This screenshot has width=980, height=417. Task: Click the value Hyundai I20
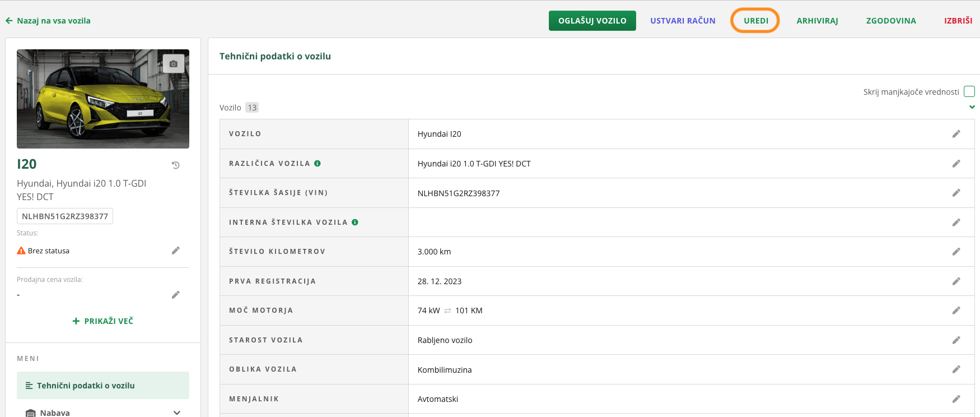[x=440, y=134]
